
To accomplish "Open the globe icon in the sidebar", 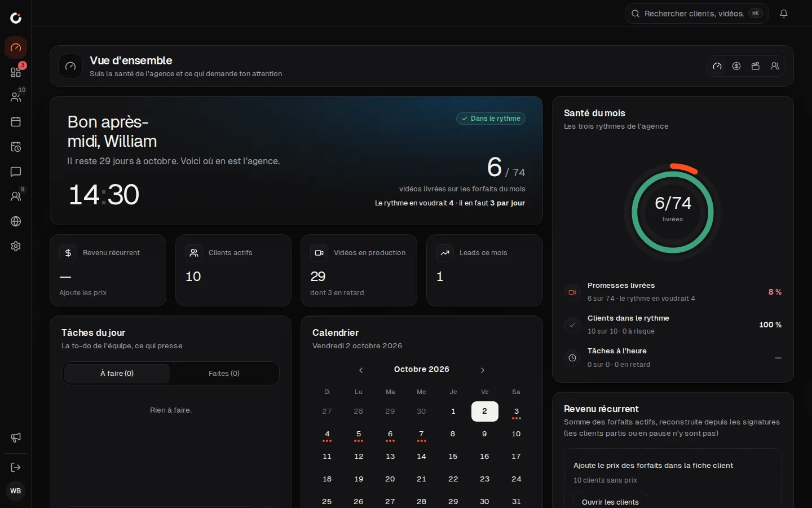I will click(x=16, y=221).
